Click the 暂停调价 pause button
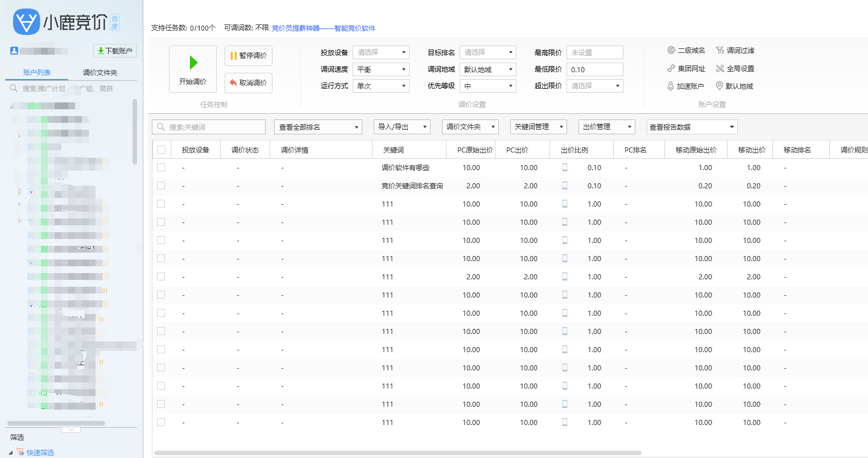The width and height of the screenshot is (868, 458). pos(249,56)
